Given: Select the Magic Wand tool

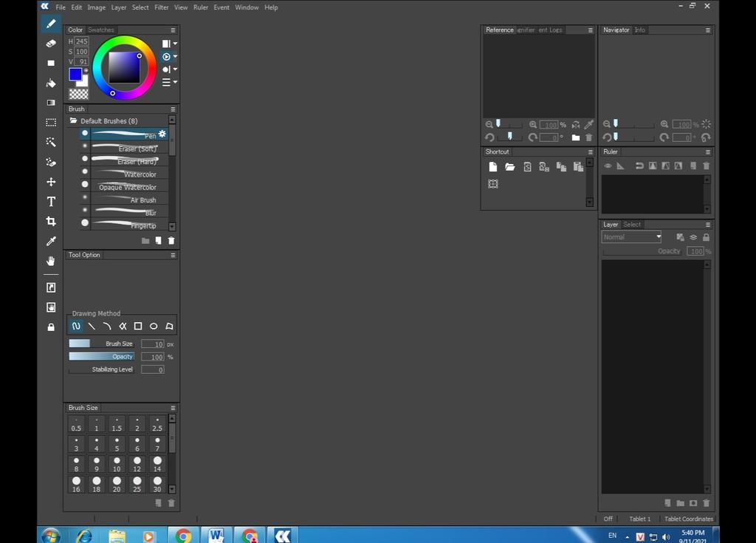Looking at the screenshot, I should [51, 142].
